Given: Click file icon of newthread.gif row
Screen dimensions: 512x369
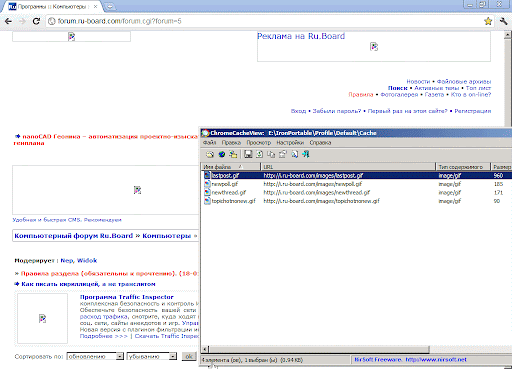Looking at the screenshot, I should 207,192.
